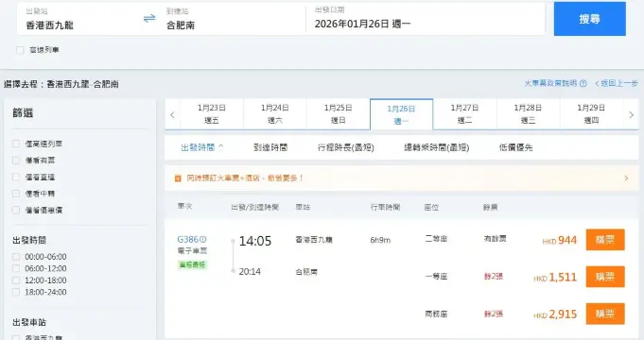The image size is (644, 340).
Task: Click the third seat class label priced 2,915
Action: click(x=436, y=314)
